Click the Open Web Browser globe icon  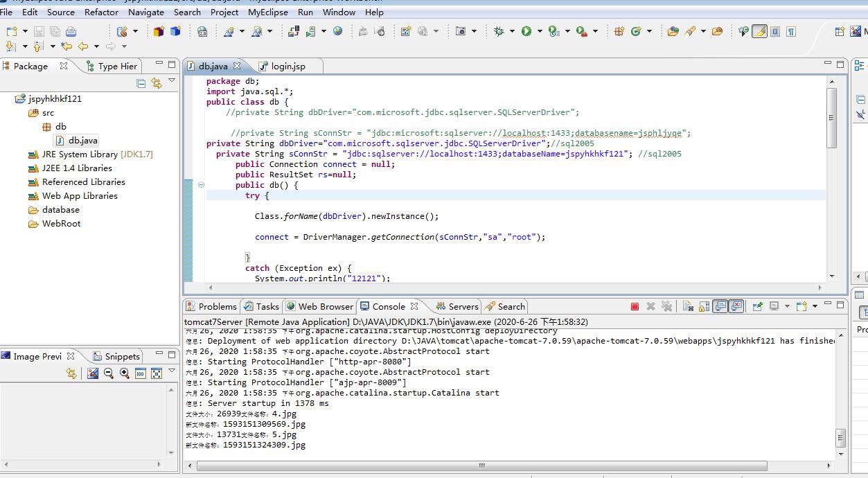[337, 31]
